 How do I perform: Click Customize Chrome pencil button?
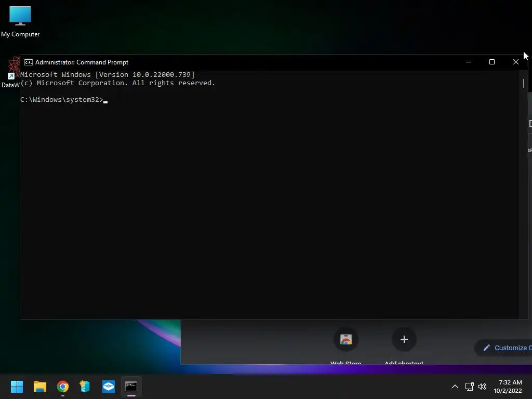click(x=504, y=348)
